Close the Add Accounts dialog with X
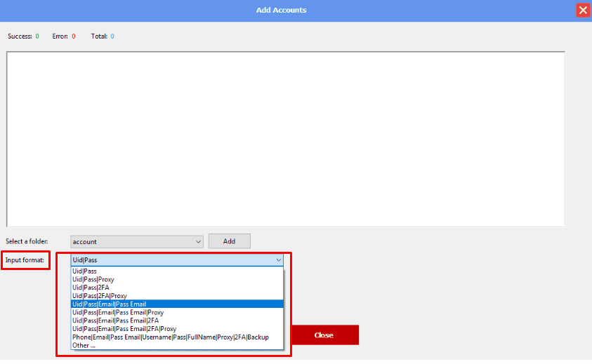This screenshot has width=592, height=364. tap(582, 10)
